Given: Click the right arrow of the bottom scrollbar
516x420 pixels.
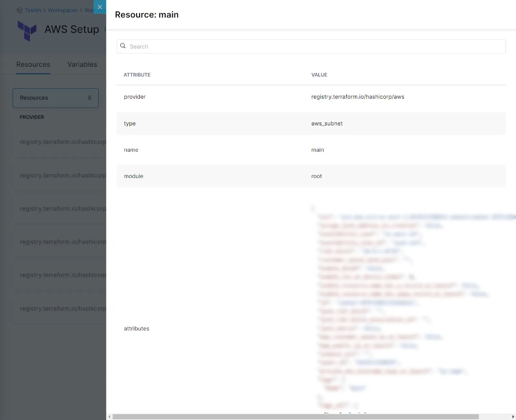Looking at the screenshot, I should tap(513, 416).
